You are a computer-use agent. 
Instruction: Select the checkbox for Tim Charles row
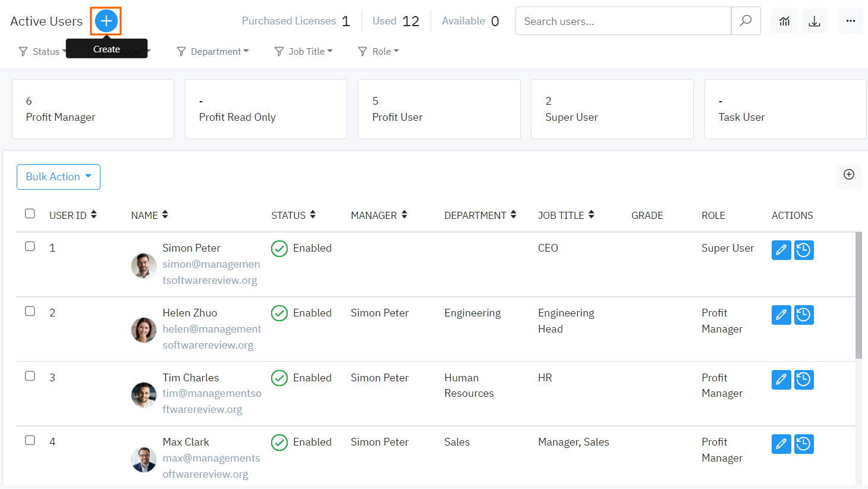(30, 377)
